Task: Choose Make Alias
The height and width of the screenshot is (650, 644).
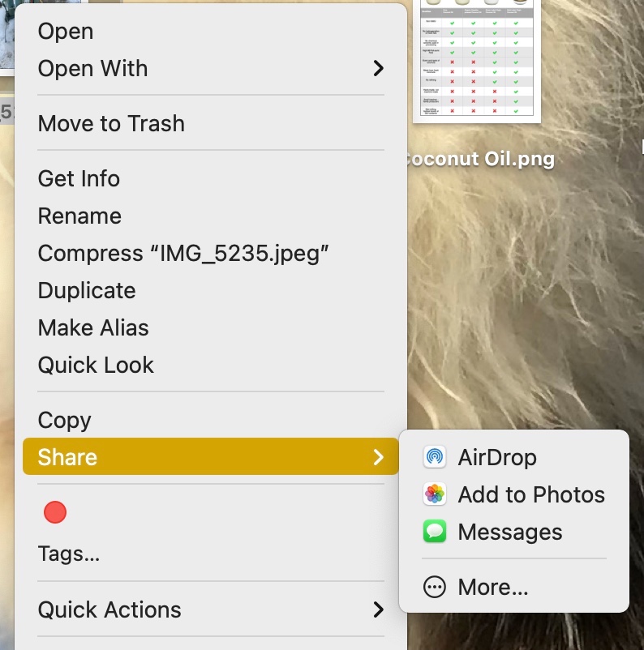Action: click(93, 327)
